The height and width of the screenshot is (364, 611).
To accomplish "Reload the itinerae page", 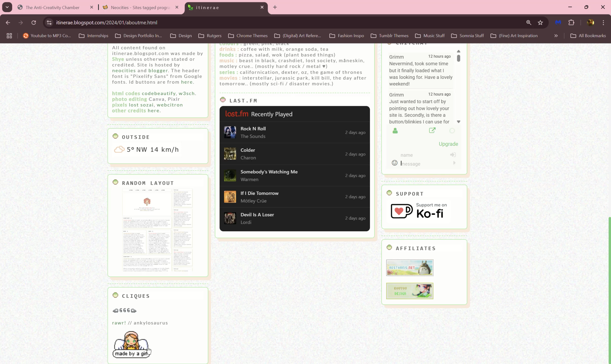I will (x=34, y=22).
